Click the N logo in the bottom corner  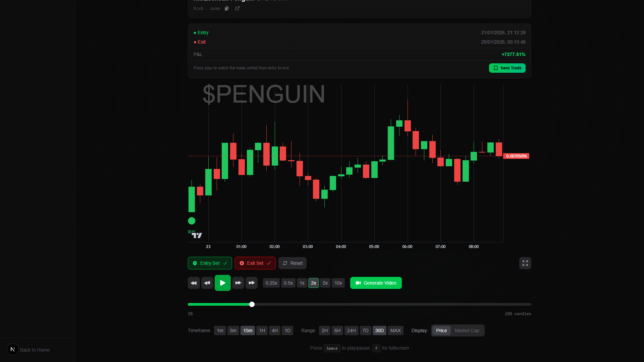point(13,349)
